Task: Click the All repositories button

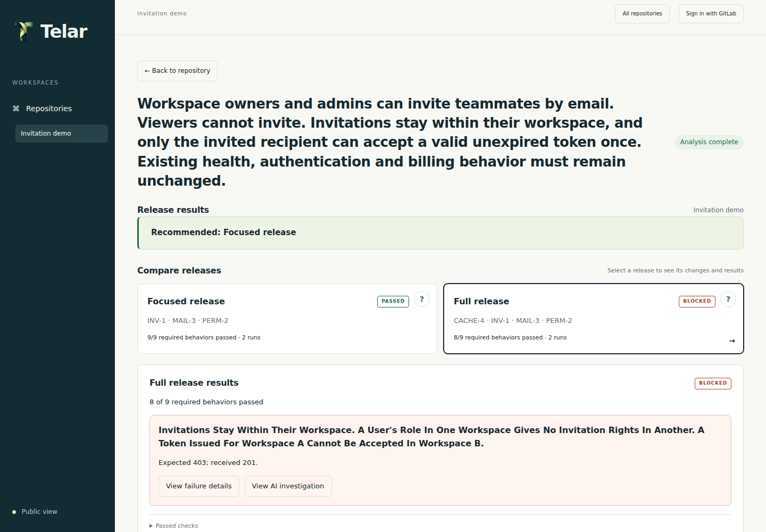Action: pos(642,14)
